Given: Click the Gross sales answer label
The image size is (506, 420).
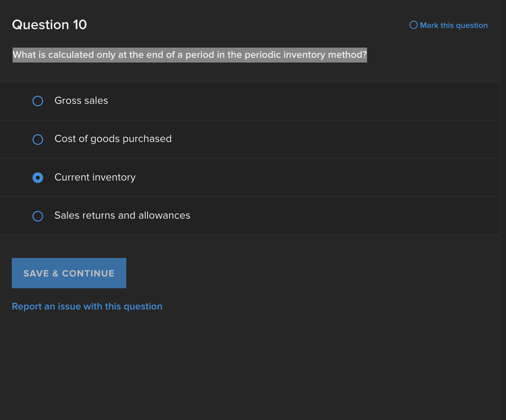Looking at the screenshot, I should 81,101.
